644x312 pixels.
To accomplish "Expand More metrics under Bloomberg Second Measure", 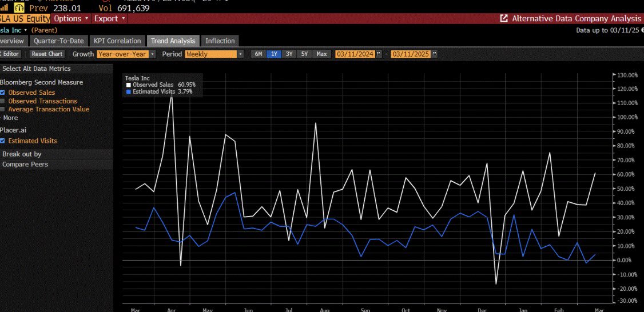I will click(x=9, y=118).
